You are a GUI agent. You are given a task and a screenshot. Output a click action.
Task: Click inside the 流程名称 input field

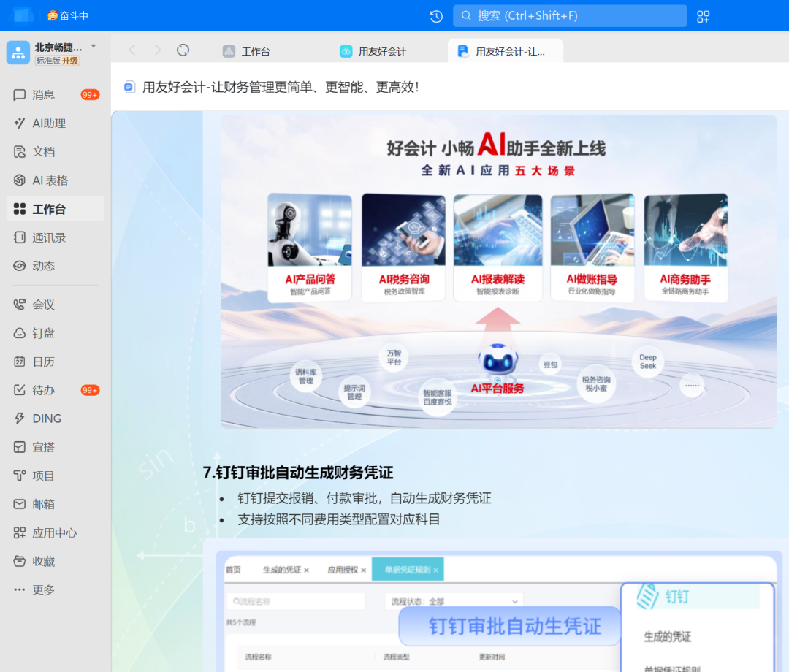[295, 600]
